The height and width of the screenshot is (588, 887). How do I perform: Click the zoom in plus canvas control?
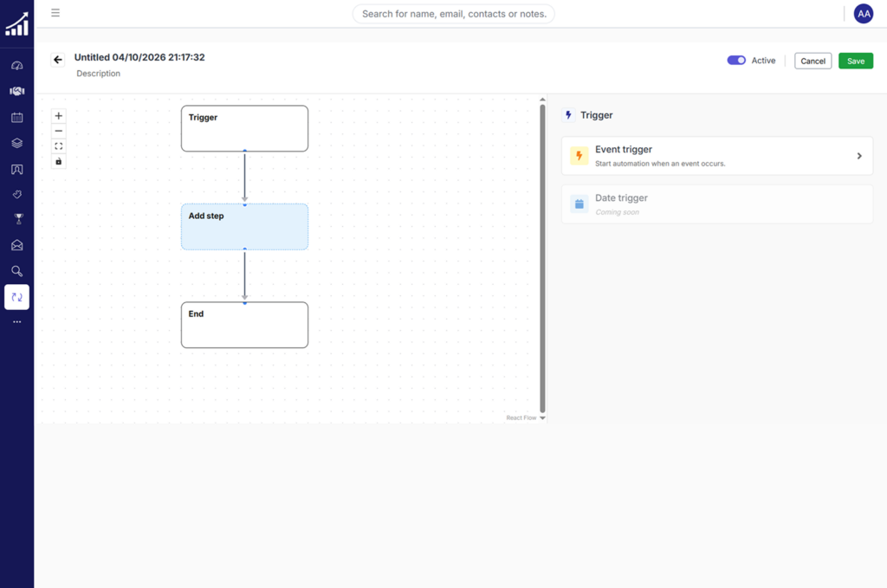coord(59,116)
